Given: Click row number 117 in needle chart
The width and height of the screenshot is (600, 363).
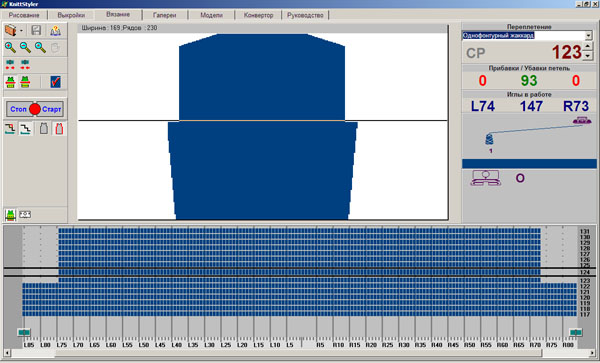Looking at the screenshot, I should tap(585, 315).
